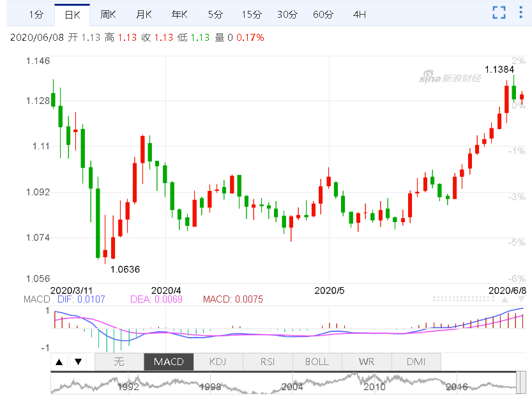Choose the 60分 timeframe tab
Image resolution: width=532 pixels, height=397 pixels.
point(323,15)
